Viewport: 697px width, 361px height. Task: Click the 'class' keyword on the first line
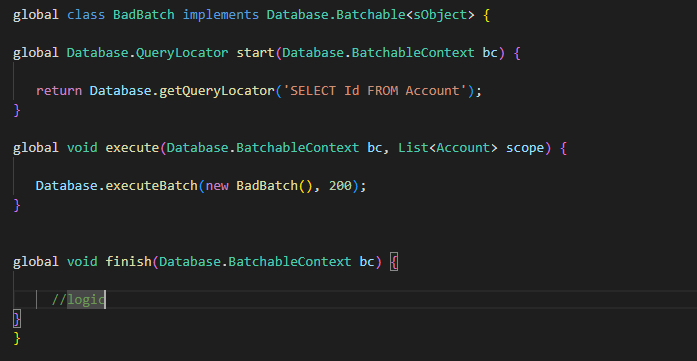[86, 15]
